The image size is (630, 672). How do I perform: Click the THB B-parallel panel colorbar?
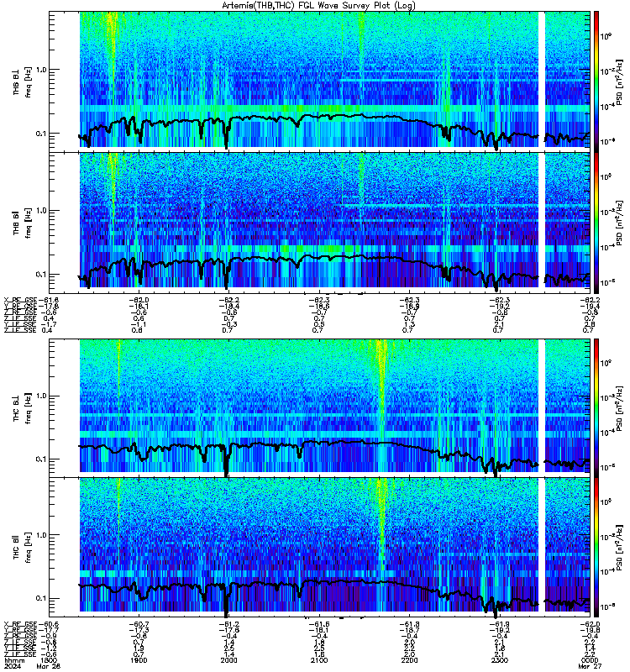[596, 223]
